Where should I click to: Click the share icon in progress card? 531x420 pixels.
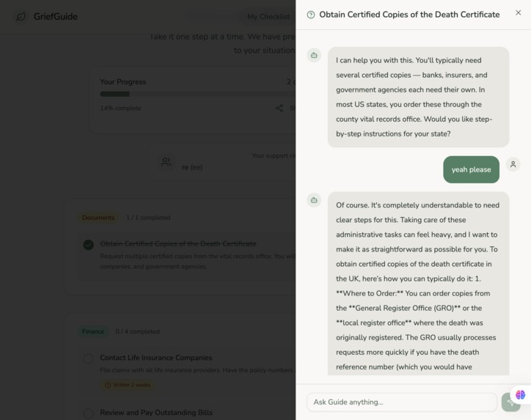tap(279, 108)
